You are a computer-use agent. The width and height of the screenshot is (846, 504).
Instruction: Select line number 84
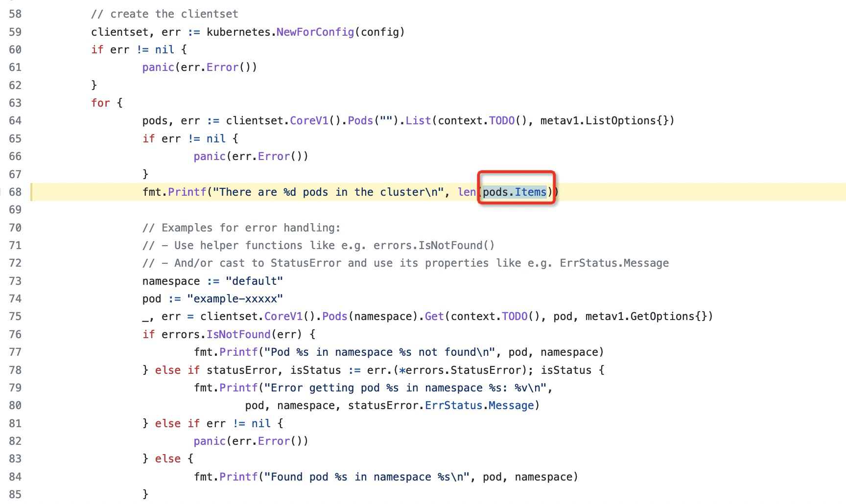pos(15,477)
